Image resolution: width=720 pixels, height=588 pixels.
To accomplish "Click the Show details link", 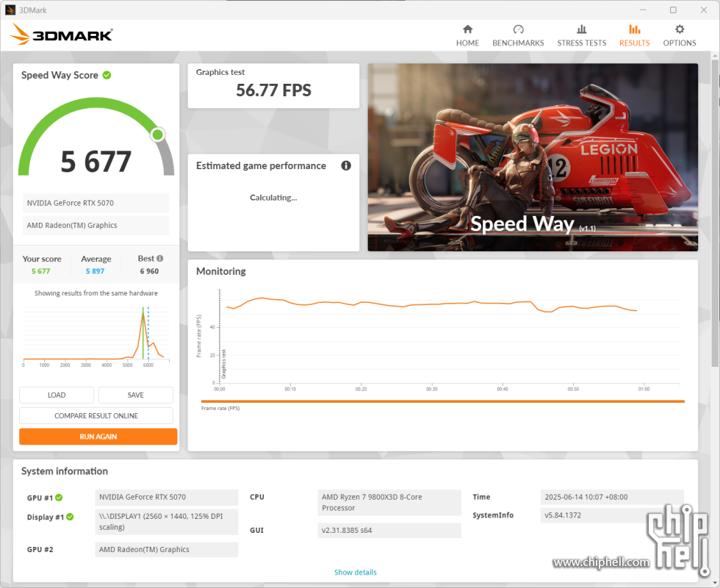I will coord(356,573).
